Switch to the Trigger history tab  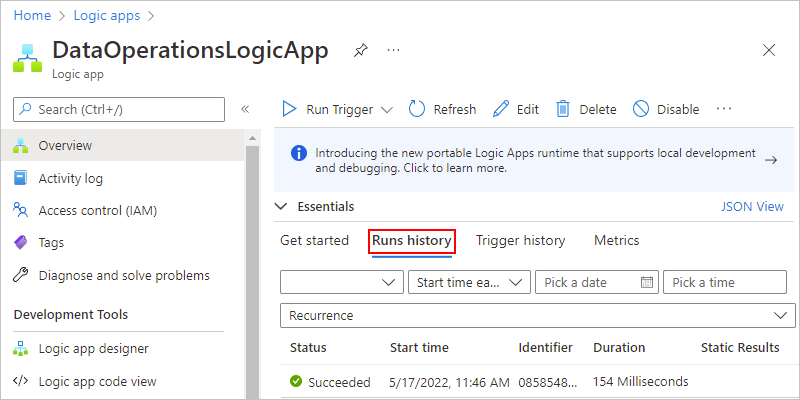(520, 240)
